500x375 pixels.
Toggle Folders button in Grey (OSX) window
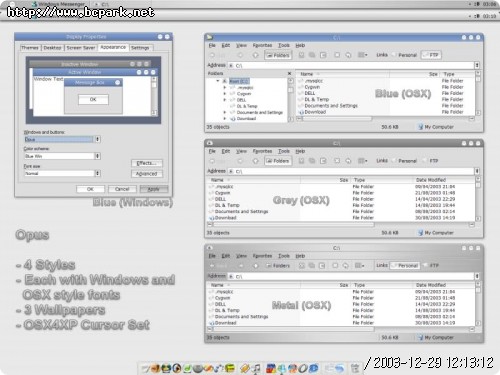[x=278, y=161]
